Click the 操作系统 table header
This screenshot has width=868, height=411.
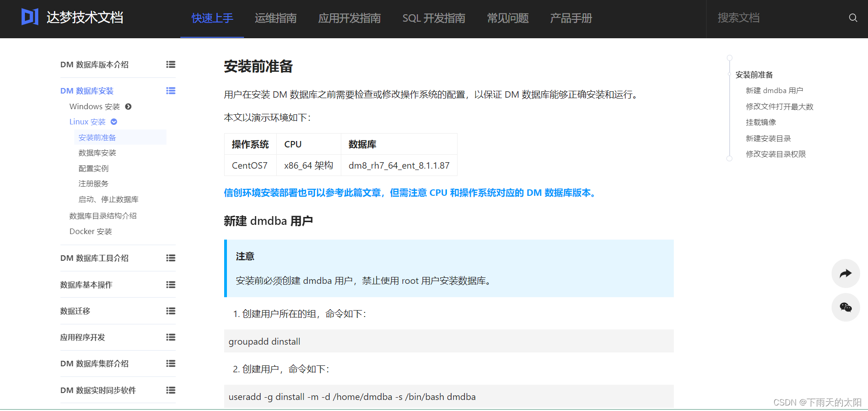pos(250,144)
